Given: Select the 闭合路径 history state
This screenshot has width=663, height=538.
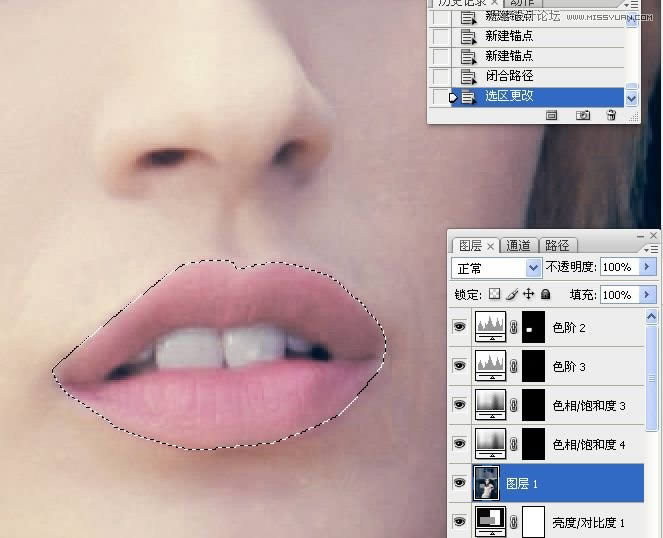Looking at the screenshot, I should 509,76.
